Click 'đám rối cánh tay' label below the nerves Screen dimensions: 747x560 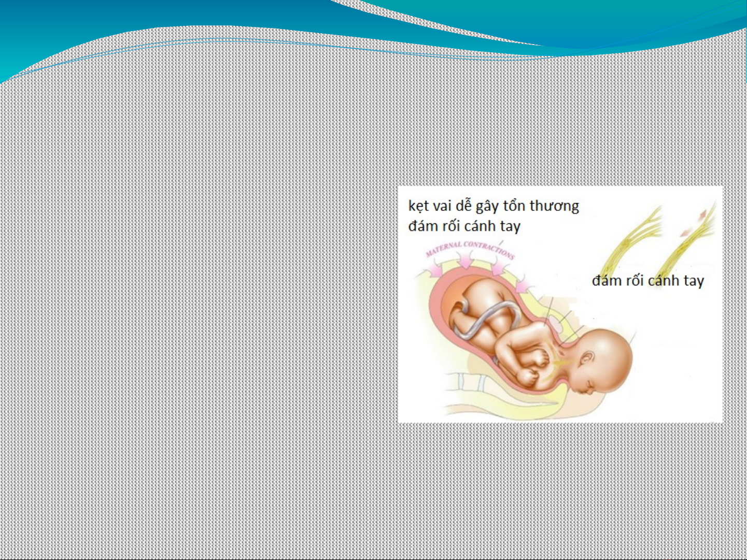click(x=647, y=281)
